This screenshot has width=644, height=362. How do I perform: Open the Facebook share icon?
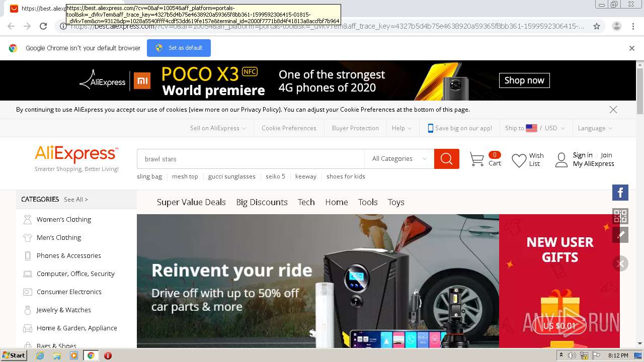point(620,193)
